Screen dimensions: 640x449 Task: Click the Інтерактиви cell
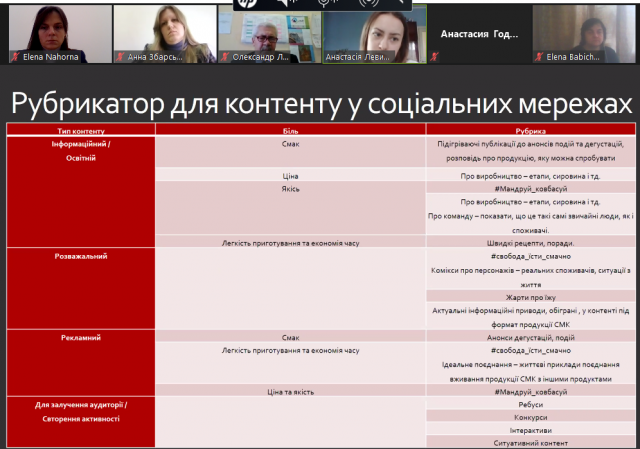(x=531, y=430)
